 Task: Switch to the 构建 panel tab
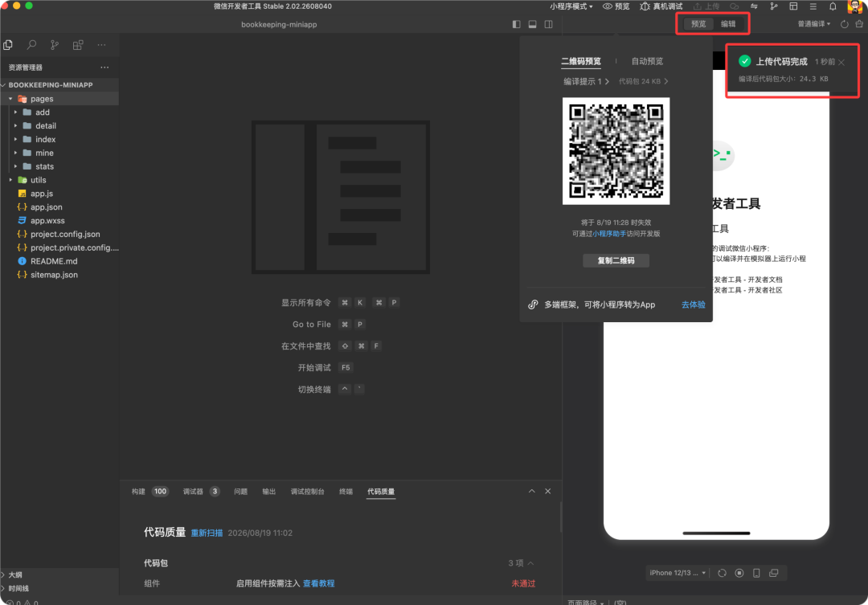click(x=138, y=492)
